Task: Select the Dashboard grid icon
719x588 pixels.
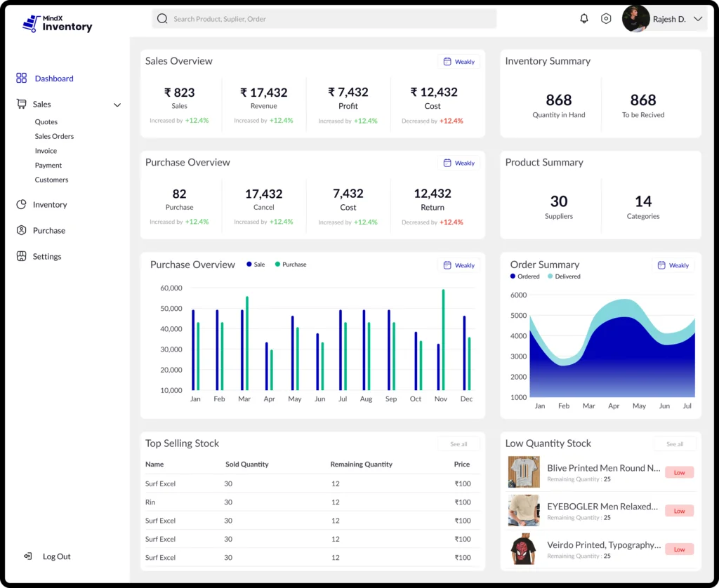Action: tap(22, 78)
